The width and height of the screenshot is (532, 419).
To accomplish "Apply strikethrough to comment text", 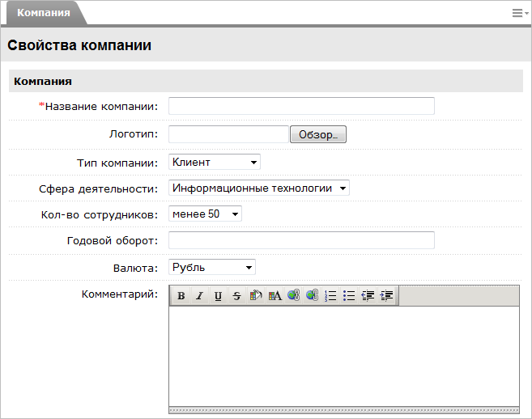I will (236, 296).
